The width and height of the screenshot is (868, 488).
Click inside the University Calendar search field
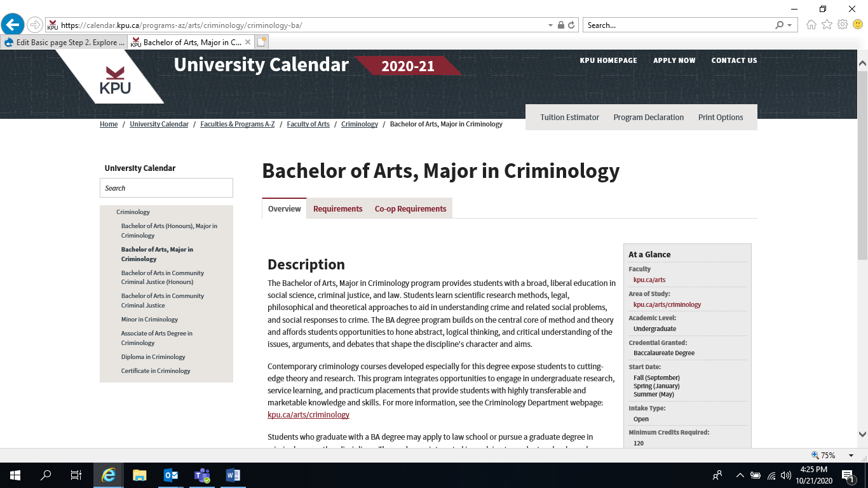[x=166, y=187]
